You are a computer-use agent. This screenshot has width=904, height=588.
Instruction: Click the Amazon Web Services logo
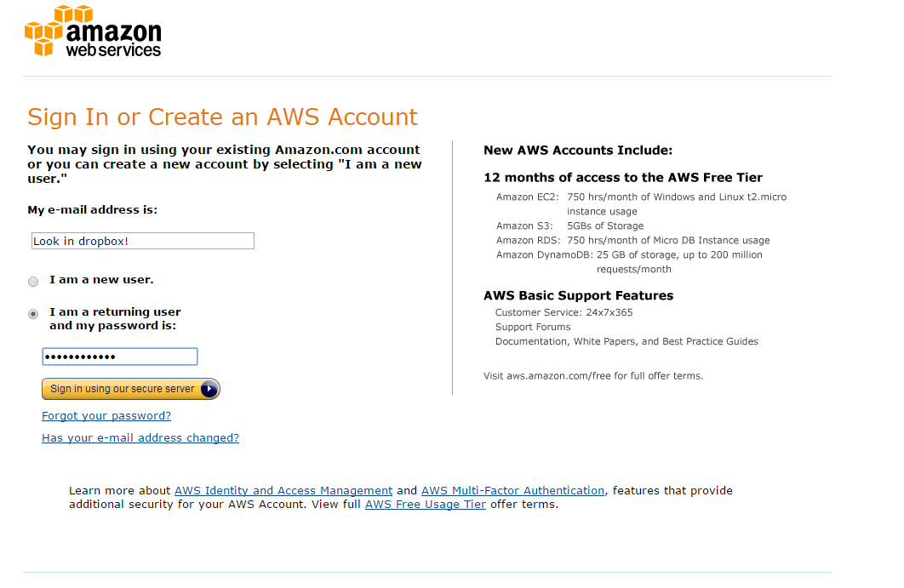tap(93, 31)
